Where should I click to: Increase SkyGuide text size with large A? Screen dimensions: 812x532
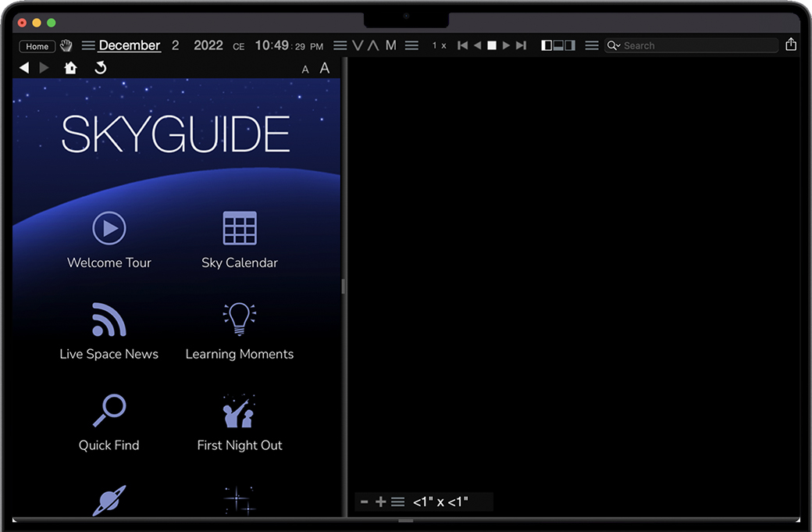coord(325,68)
